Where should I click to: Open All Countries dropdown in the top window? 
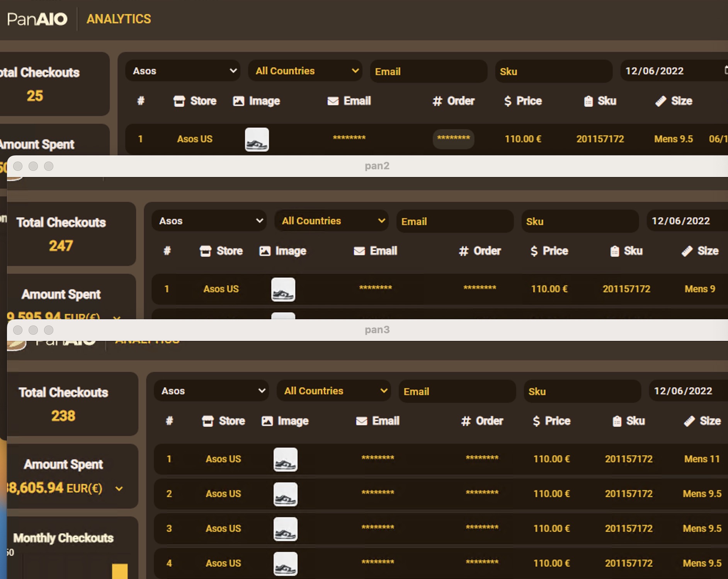(305, 71)
